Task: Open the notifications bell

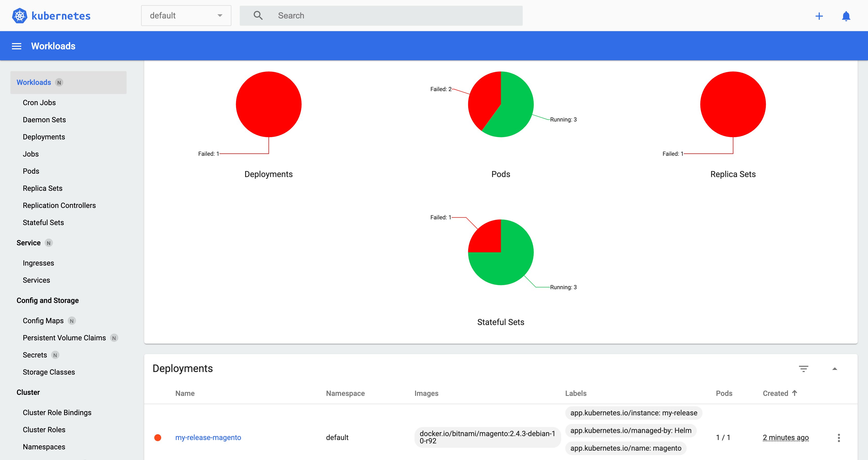Action: coord(846,16)
